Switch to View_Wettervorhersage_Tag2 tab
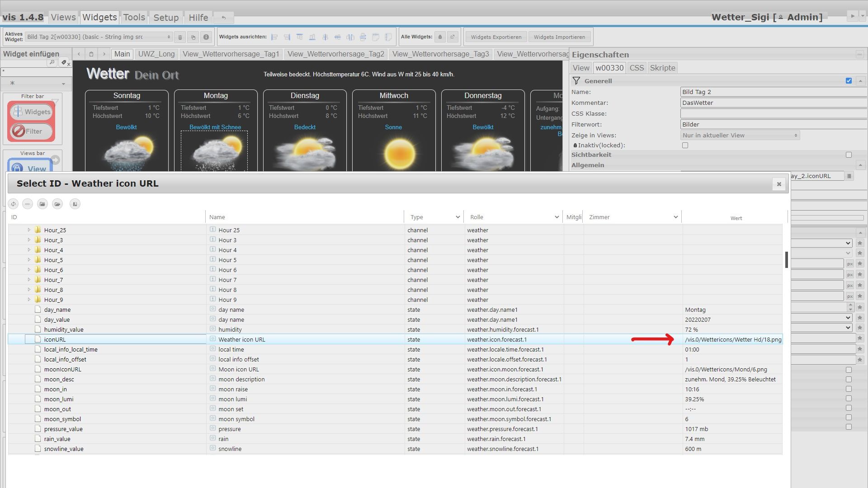 pos(335,54)
